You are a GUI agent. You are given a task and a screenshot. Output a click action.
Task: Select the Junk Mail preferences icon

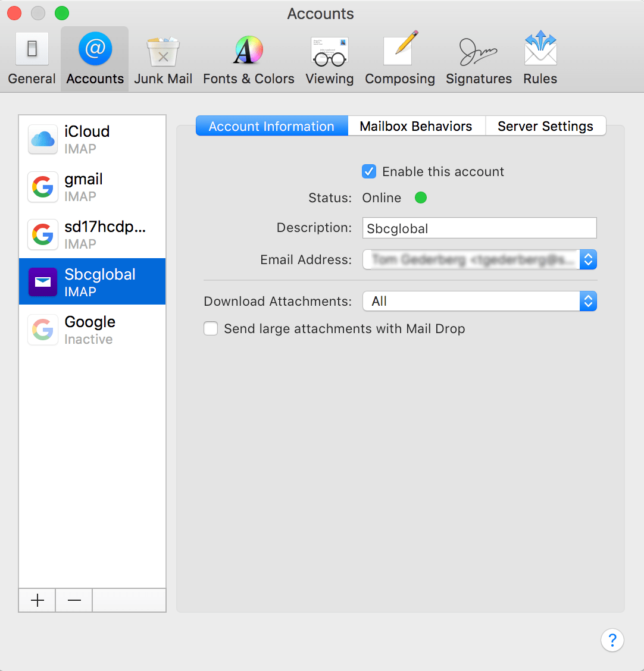pyautogui.click(x=162, y=58)
